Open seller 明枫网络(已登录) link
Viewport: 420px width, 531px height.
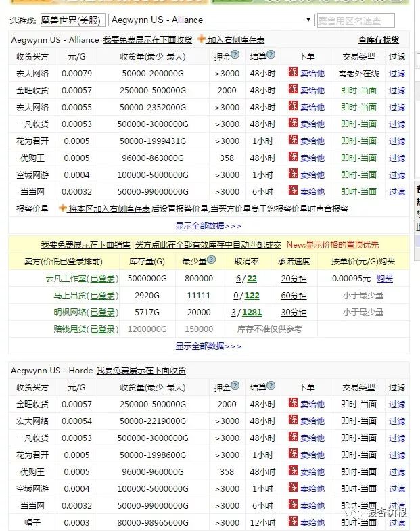[x=86, y=313]
